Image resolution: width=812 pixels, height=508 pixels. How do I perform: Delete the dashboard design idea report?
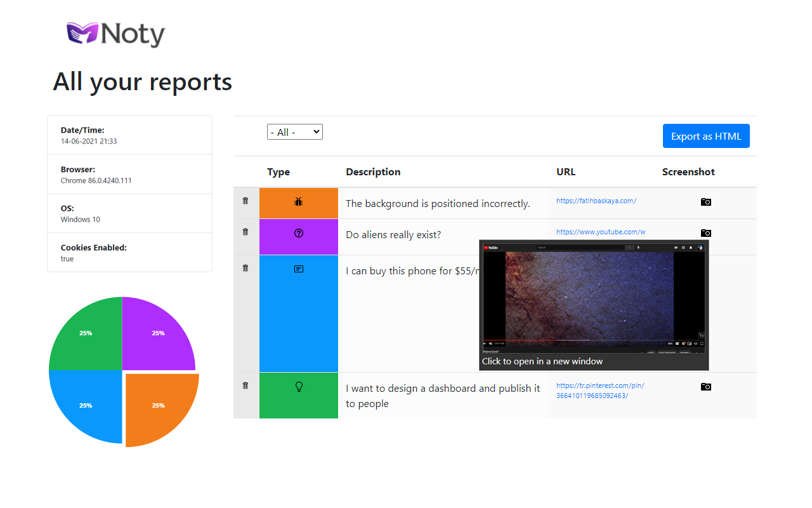[x=246, y=385]
